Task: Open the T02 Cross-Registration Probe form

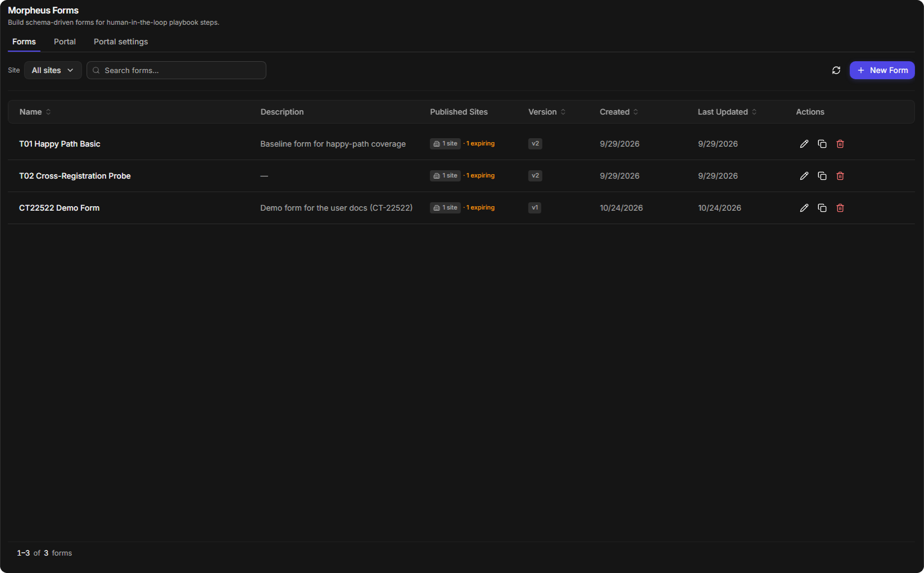Action: point(75,176)
